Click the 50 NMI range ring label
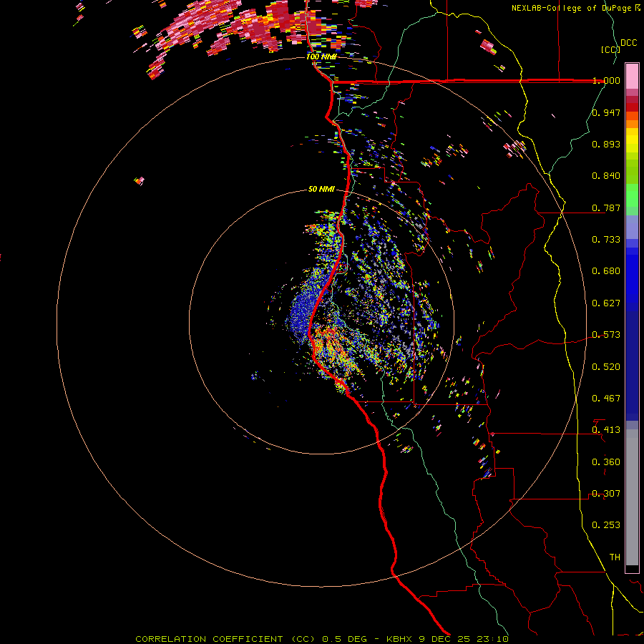This screenshot has height=644, width=644. (x=321, y=189)
